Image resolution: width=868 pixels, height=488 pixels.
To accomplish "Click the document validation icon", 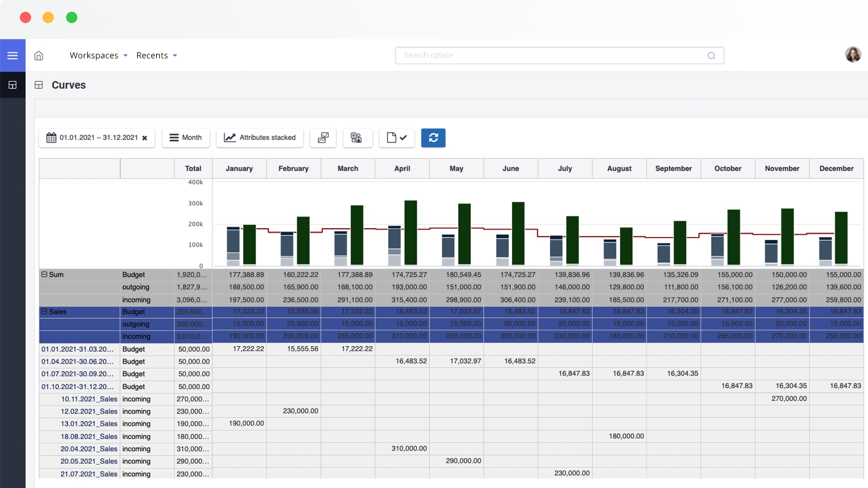I will (396, 138).
